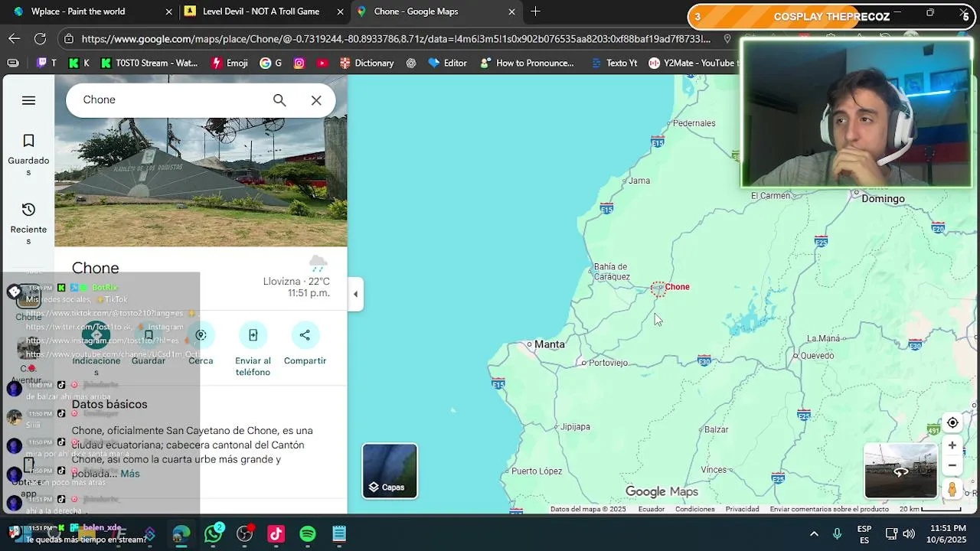Open the Capas layers thumbnail
Viewport: 980px width, 551px height.
pos(390,471)
